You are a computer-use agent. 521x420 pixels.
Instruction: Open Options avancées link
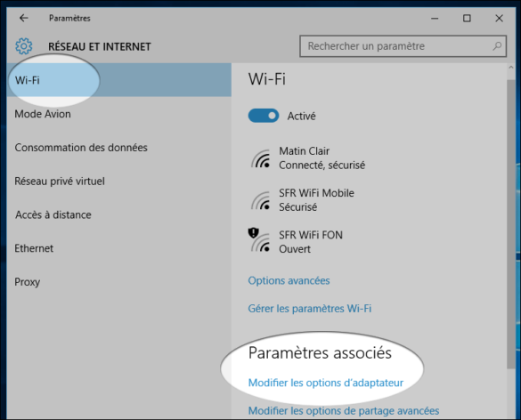[x=289, y=280]
